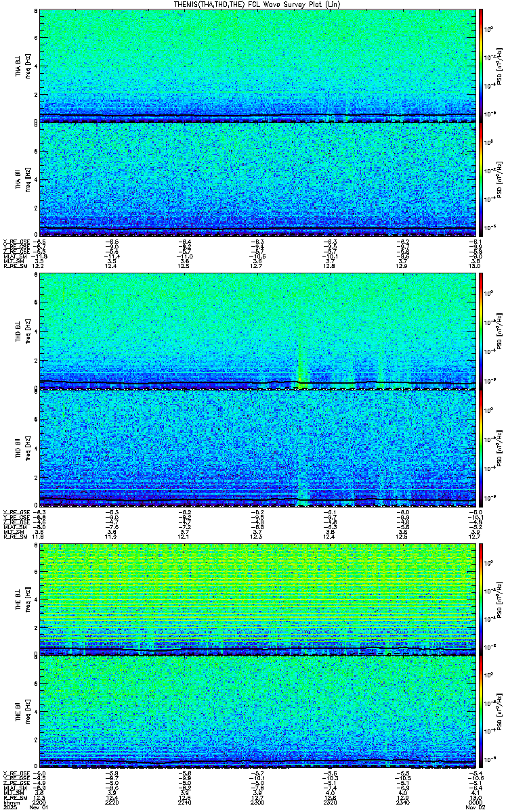
Task: Click the 'THA B⊥ freq [Hz]' axis label
Action: pyautogui.click(x=23, y=66)
